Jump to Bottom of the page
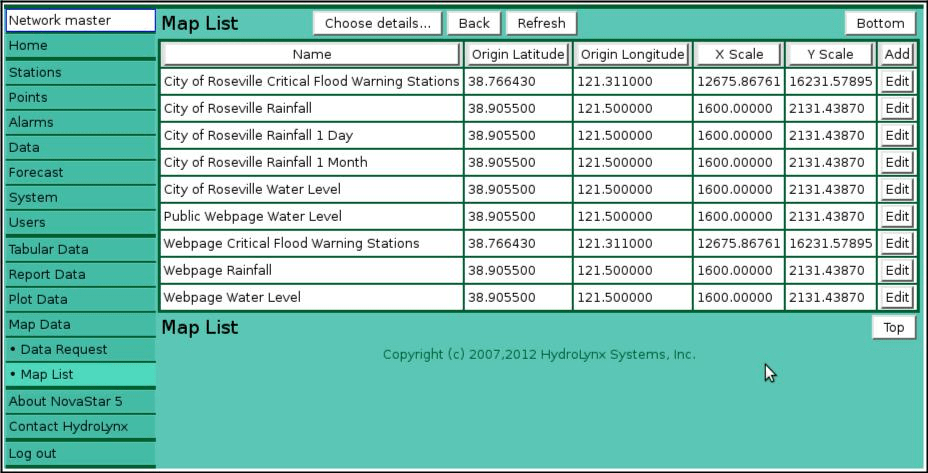Viewport: 928px width, 473px height. tap(880, 23)
